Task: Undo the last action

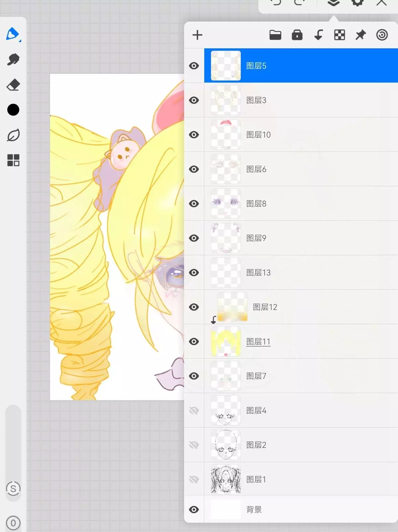Action: (276, 3)
